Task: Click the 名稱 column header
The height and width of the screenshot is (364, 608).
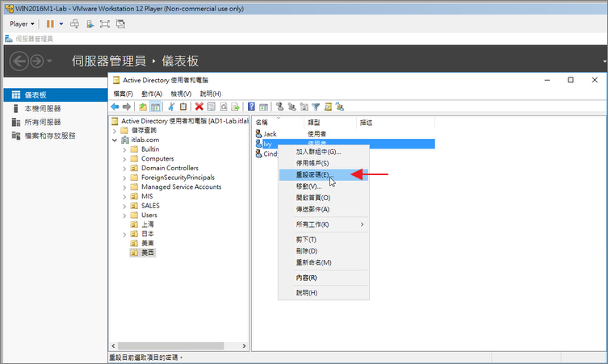Action: (x=278, y=123)
